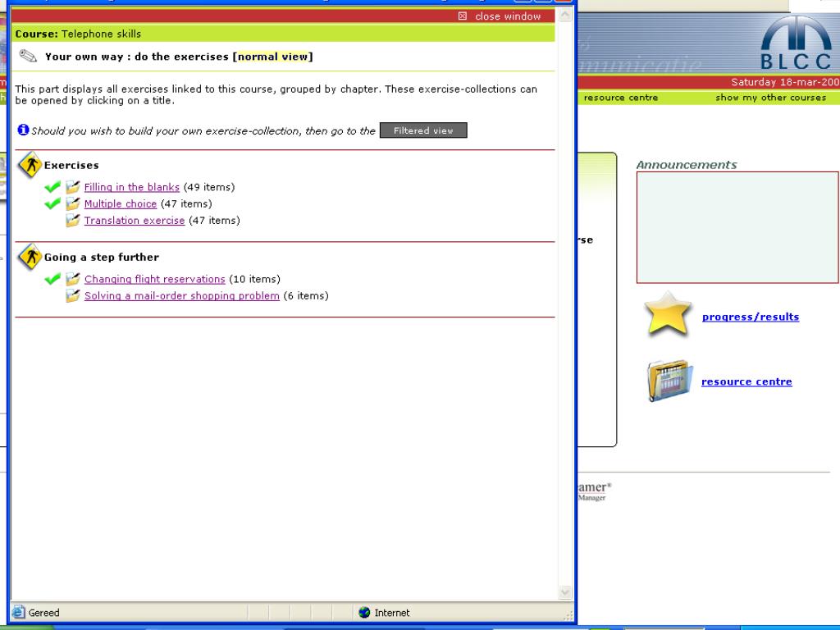This screenshot has width=840, height=630.
Task: Click the pedestrian sign icon beside Going a step further
Action: click(30, 257)
